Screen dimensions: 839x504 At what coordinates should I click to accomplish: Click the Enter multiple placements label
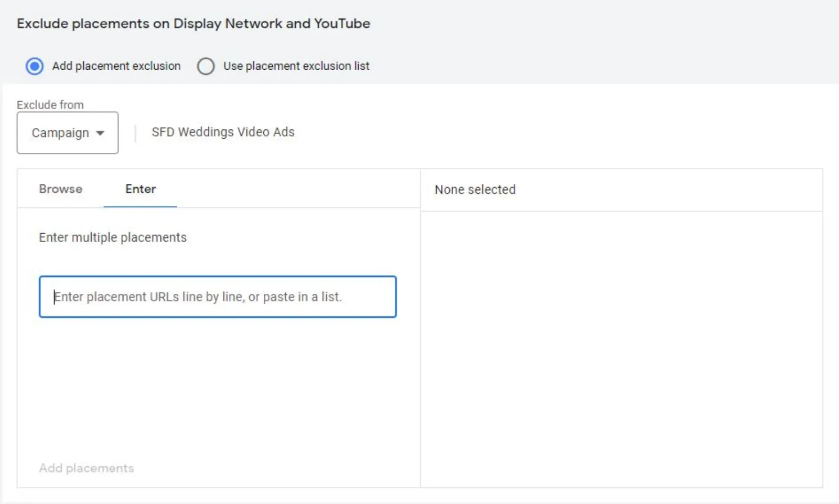click(x=113, y=237)
